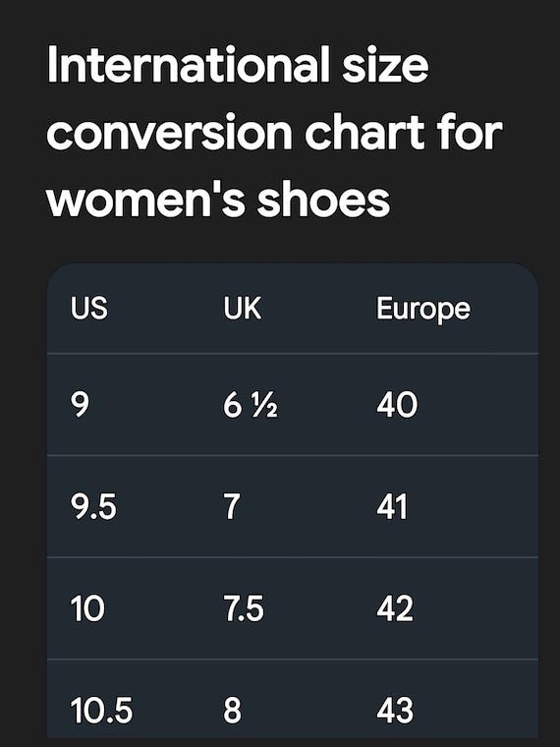
Task: Select the UK column header
Action: pyautogui.click(x=243, y=309)
